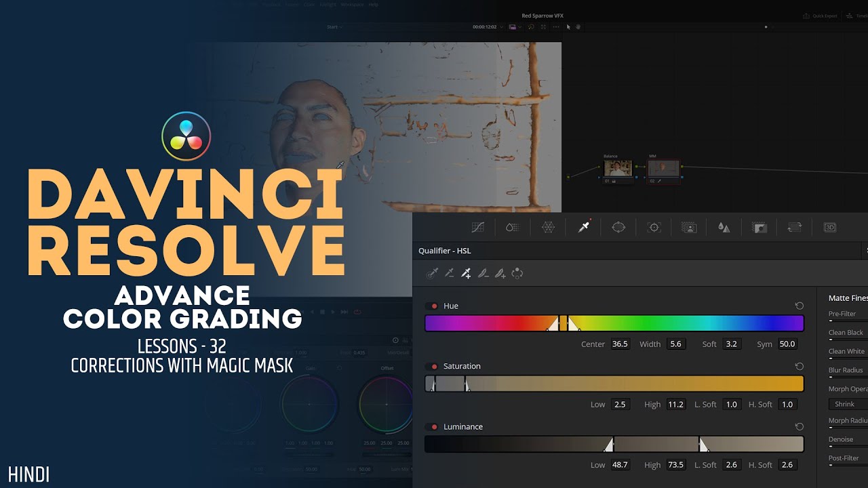The width and height of the screenshot is (868, 488).
Task: Click the invert qualifier icon
Action: point(517,273)
